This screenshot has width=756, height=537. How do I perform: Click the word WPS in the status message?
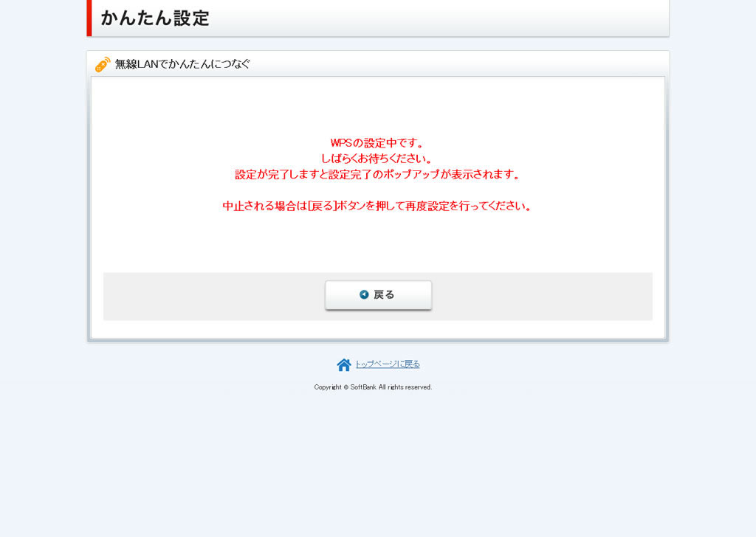[341, 142]
